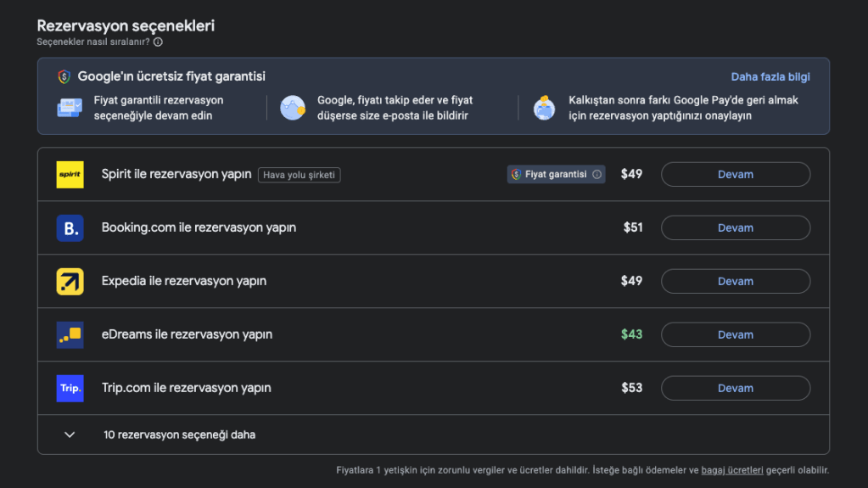Image resolution: width=868 pixels, height=488 pixels.
Task: Click the Trip.com logo icon
Action: (70, 389)
